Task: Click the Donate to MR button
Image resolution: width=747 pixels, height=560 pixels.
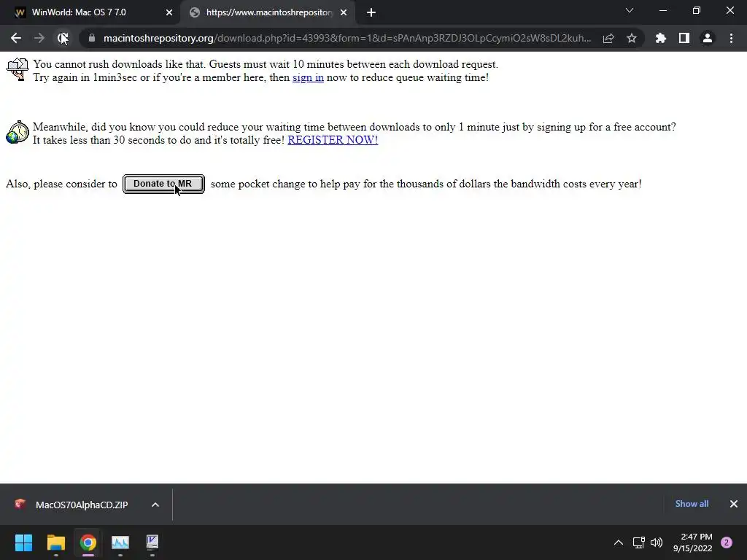Action: click(x=163, y=184)
